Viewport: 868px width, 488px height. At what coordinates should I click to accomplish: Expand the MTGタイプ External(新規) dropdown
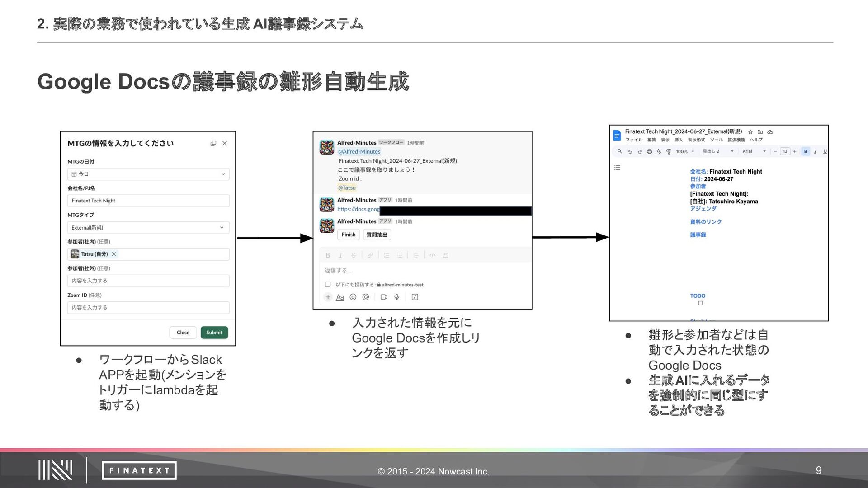[x=148, y=227]
